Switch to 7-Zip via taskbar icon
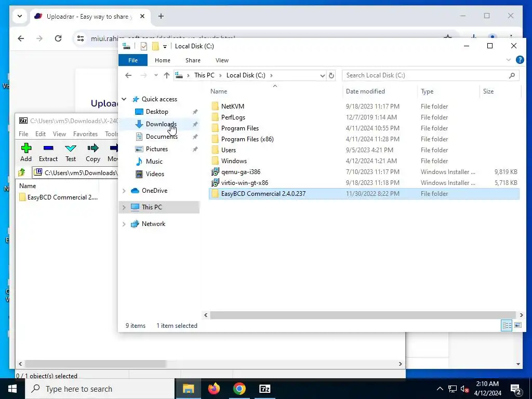The height and width of the screenshot is (399, 532). (264, 389)
